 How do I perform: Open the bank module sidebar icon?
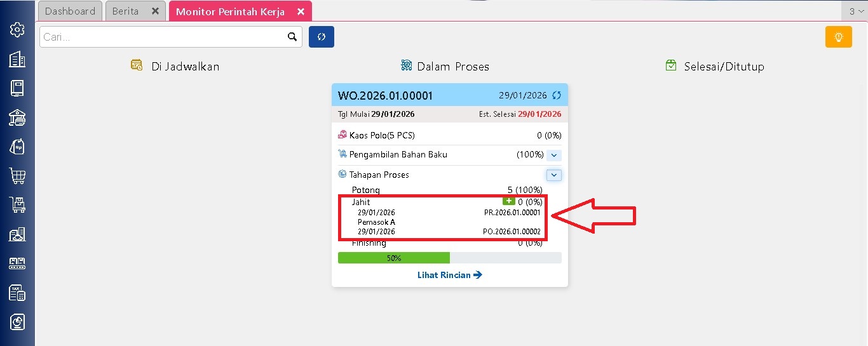point(17,117)
